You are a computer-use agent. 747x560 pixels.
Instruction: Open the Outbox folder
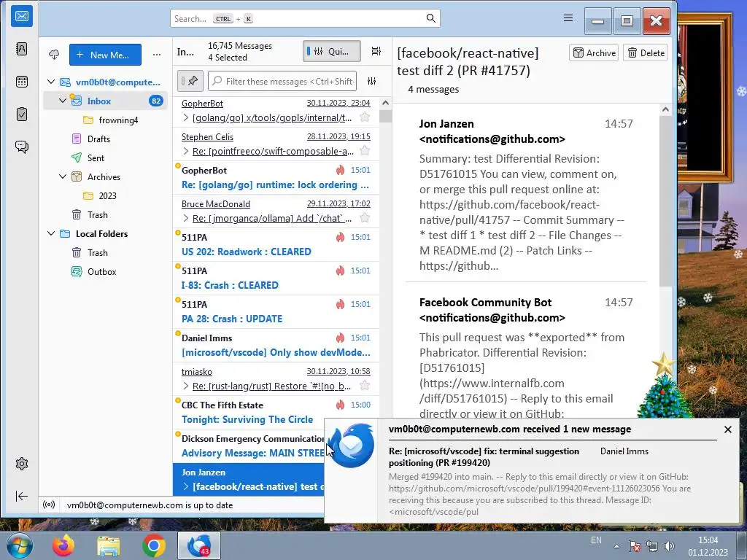pos(102,272)
